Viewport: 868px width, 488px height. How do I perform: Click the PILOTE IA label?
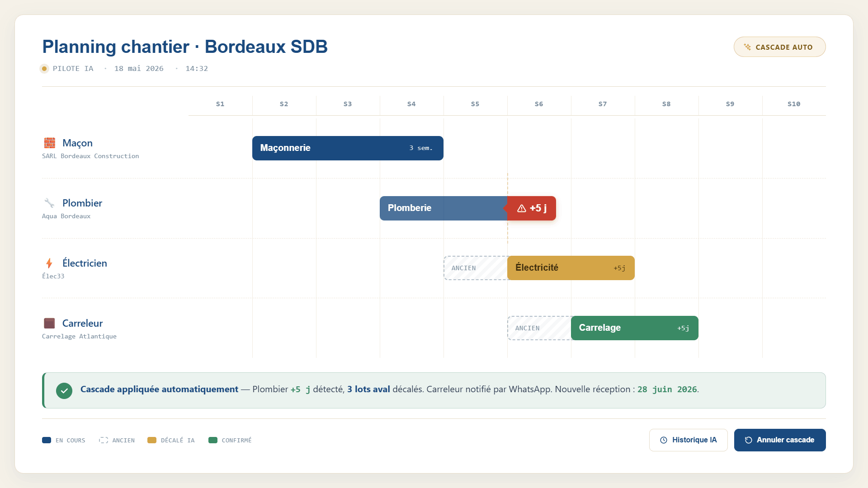tap(73, 69)
